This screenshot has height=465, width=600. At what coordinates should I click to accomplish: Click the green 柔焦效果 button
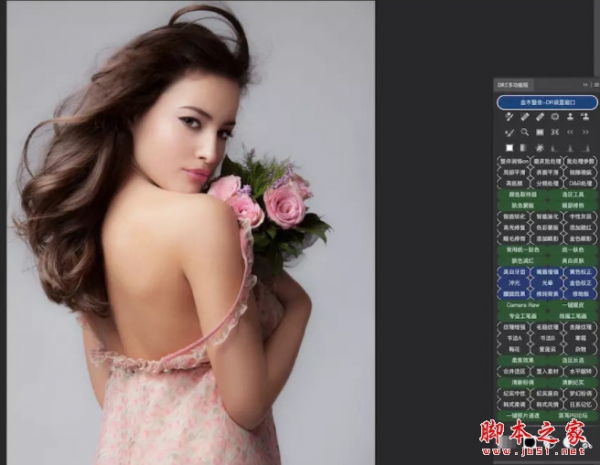click(523, 361)
